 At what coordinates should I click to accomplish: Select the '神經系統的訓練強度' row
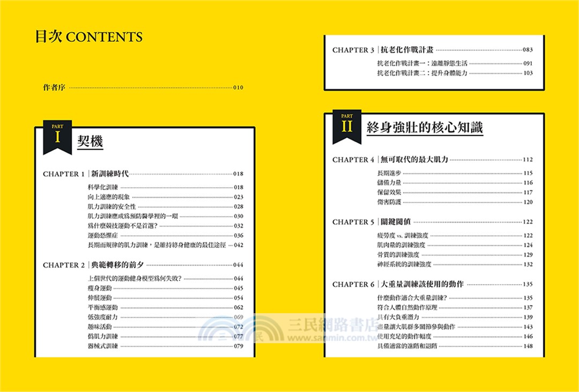click(455, 264)
